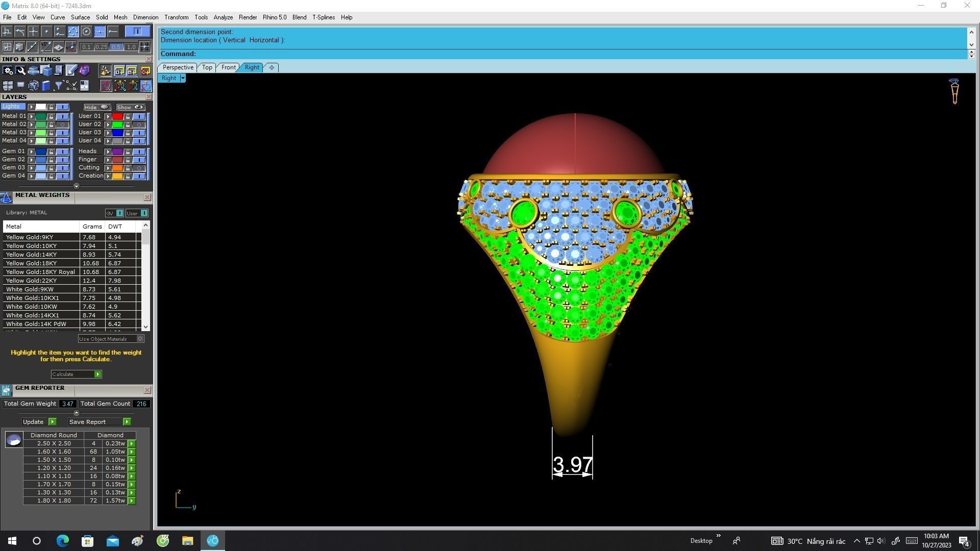Screen dimensions: 980x551
Task: Open the Right viewport title dropdown arrow
Action: point(182,78)
